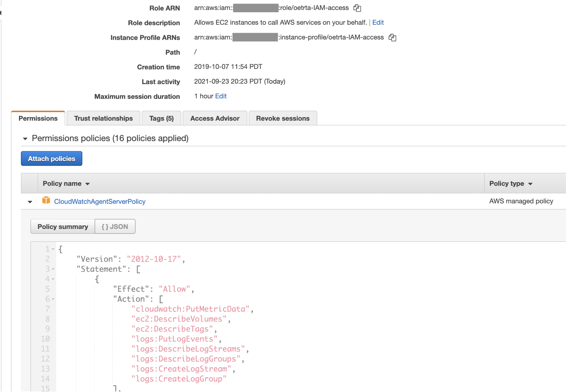This screenshot has width=566, height=392.
Task: Click the orange CloudWatchAgentServerPolicy box icon
Action: pyautogui.click(x=46, y=200)
